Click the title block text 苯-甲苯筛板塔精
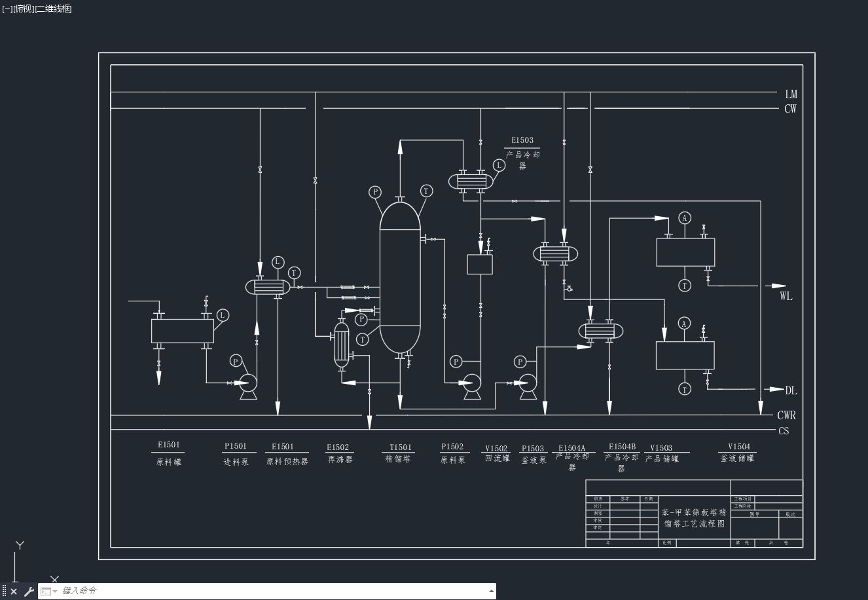The height and width of the screenshot is (600, 868). 694,512
